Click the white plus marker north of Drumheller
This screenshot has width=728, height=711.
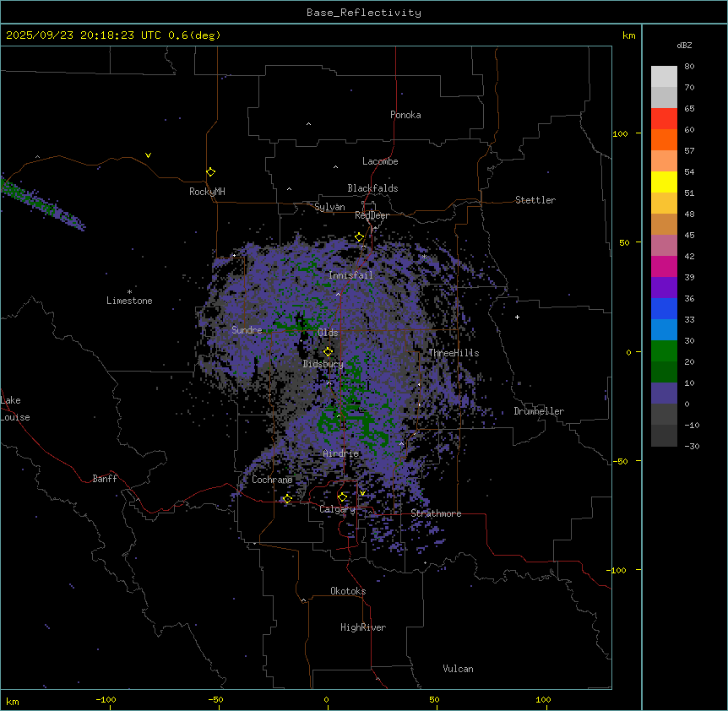517,317
